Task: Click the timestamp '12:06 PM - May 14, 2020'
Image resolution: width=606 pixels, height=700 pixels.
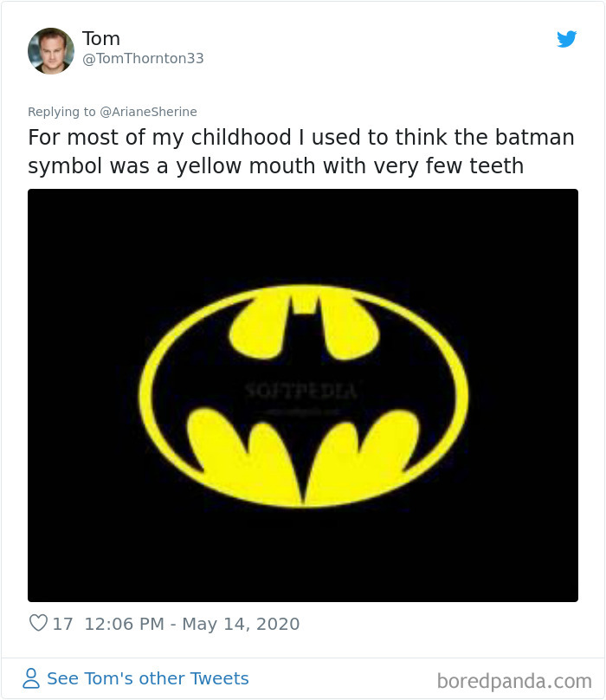Action: 192,623
